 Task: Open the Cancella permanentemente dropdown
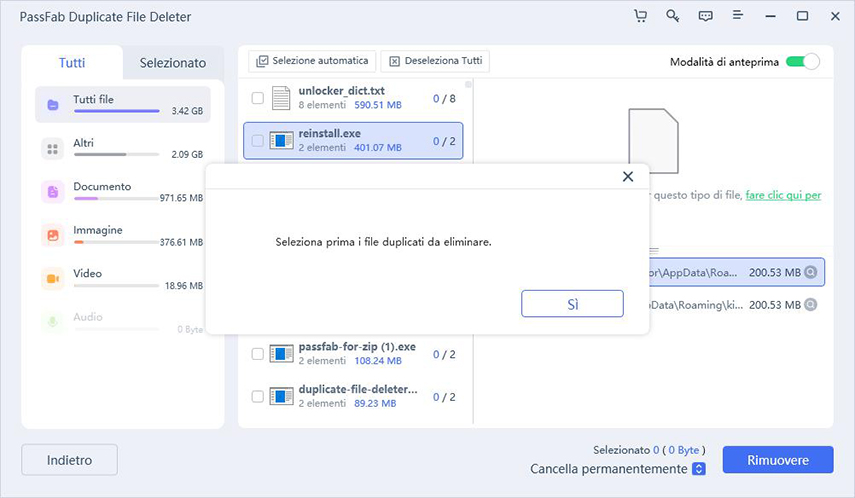click(x=699, y=469)
